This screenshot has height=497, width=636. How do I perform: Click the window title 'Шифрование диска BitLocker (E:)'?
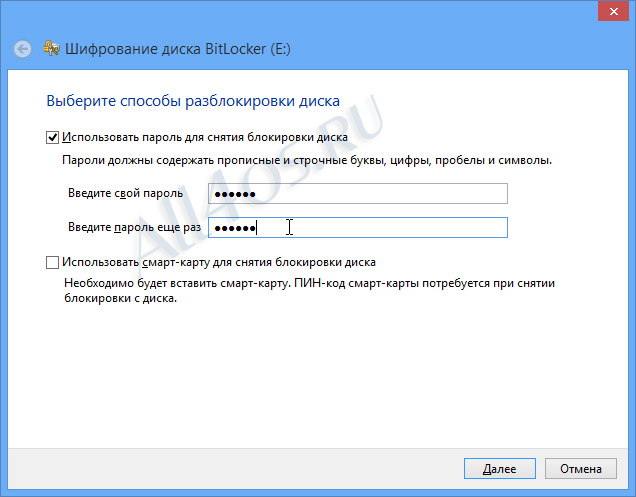[x=178, y=49]
